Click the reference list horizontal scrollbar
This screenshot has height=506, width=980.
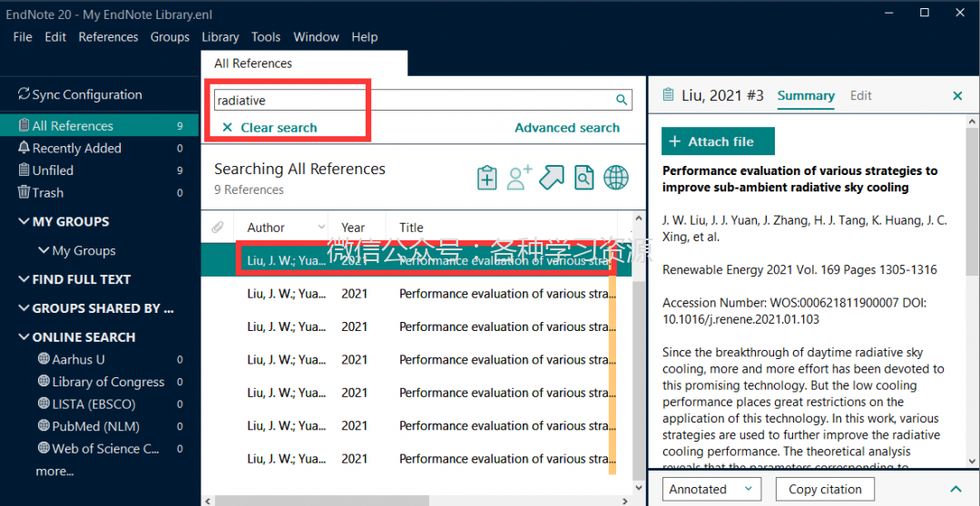pos(322,501)
